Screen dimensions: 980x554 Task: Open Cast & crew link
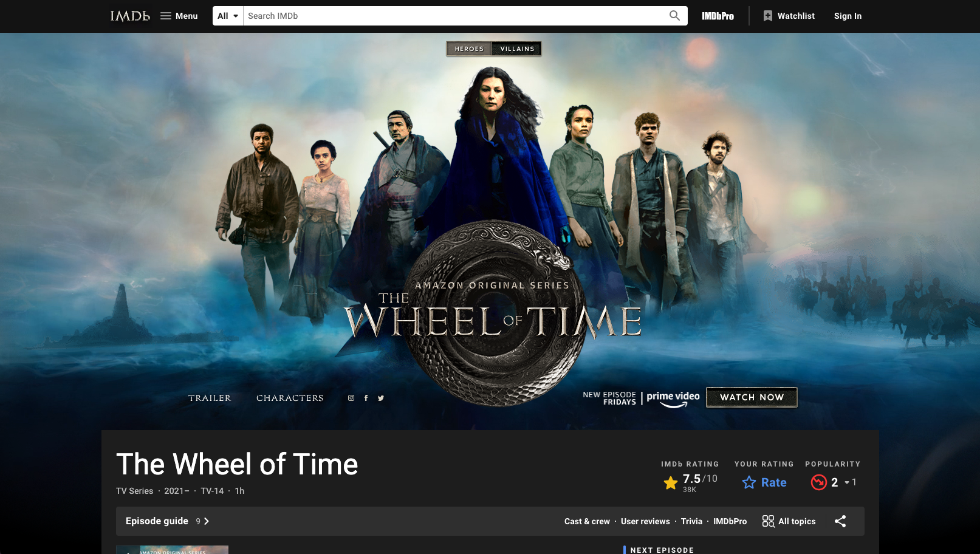click(x=587, y=521)
